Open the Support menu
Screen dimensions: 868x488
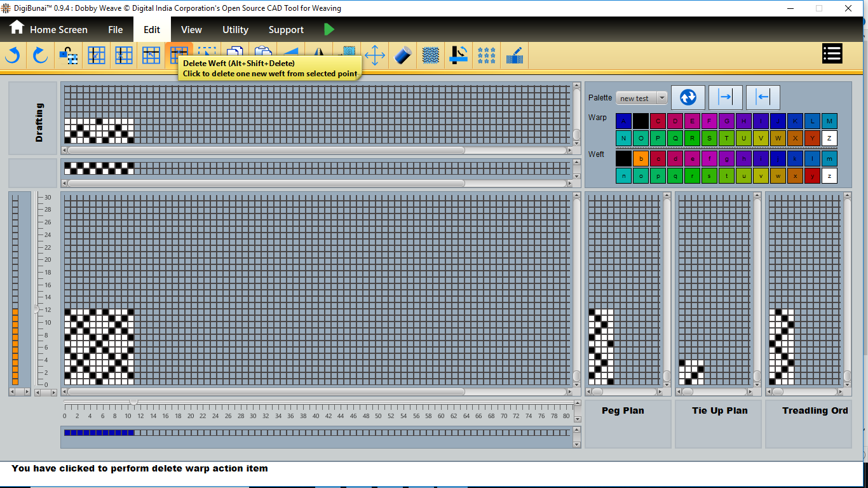286,30
